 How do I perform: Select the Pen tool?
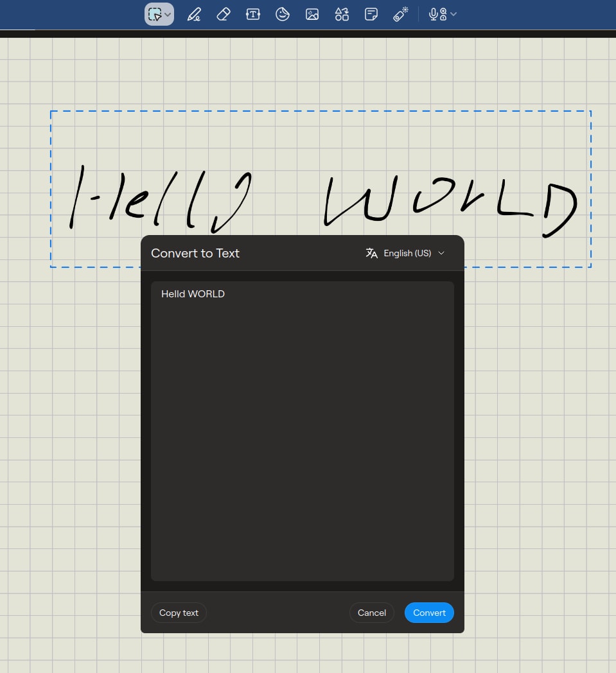(x=194, y=14)
